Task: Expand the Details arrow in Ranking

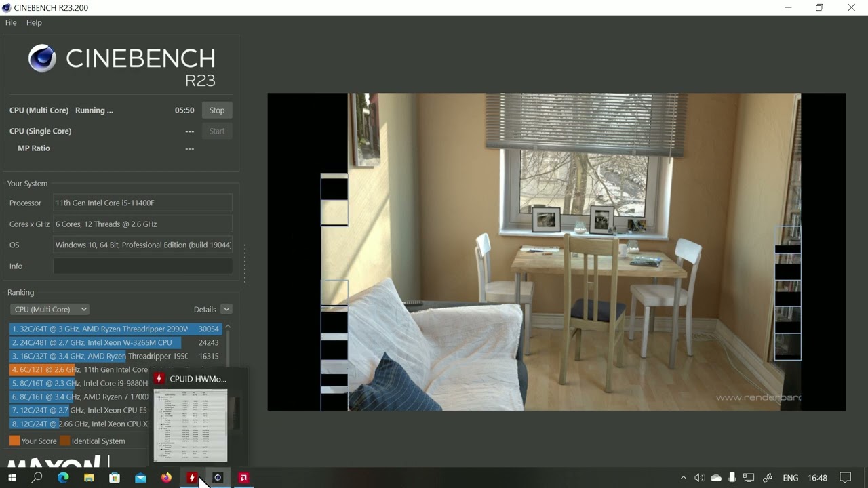Action: pyautogui.click(x=226, y=309)
